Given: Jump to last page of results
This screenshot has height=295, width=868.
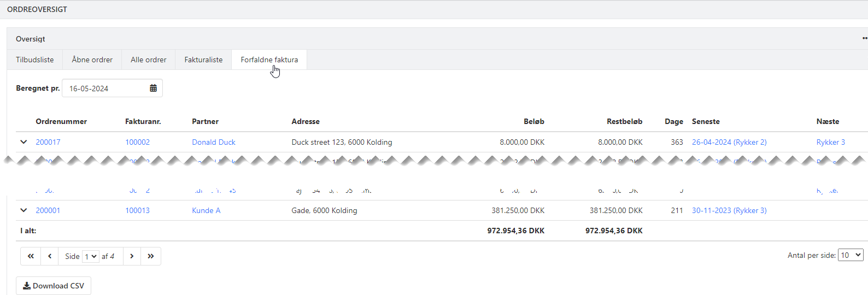Looking at the screenshot, I should coord(151,256).
